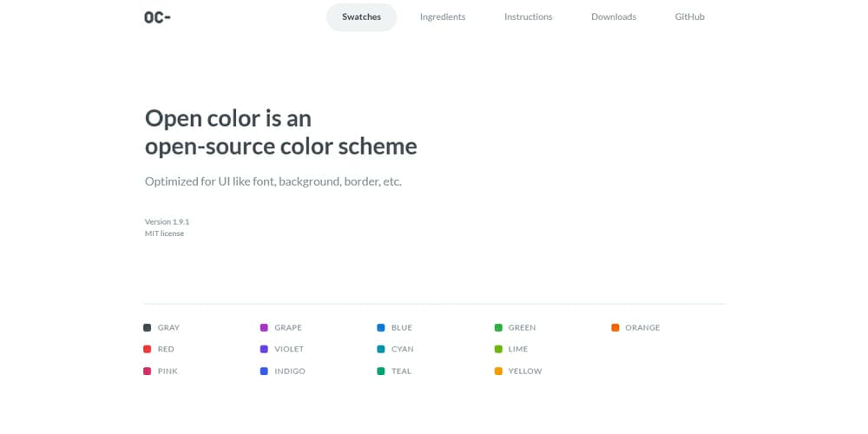Click the grape color swatch square

(264, 328)
